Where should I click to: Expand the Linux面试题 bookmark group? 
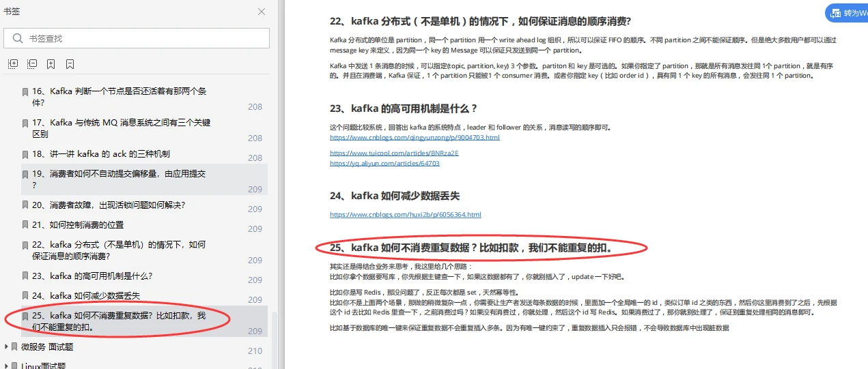click(7, 366)
